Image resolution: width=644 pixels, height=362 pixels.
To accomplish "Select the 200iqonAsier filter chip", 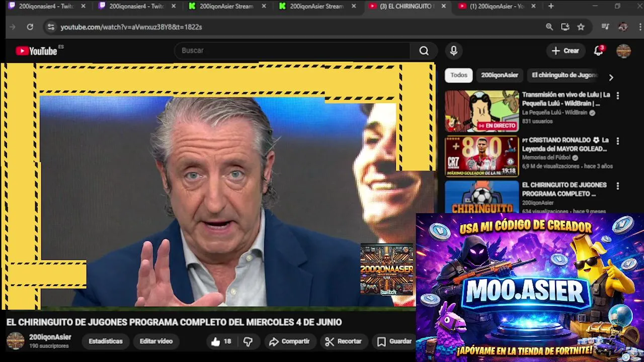I will pos(500,75).
